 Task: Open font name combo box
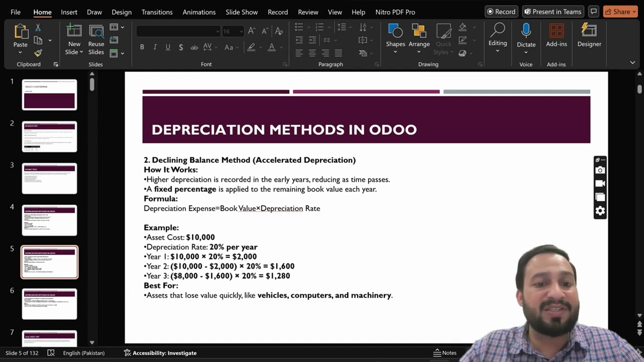178,31
